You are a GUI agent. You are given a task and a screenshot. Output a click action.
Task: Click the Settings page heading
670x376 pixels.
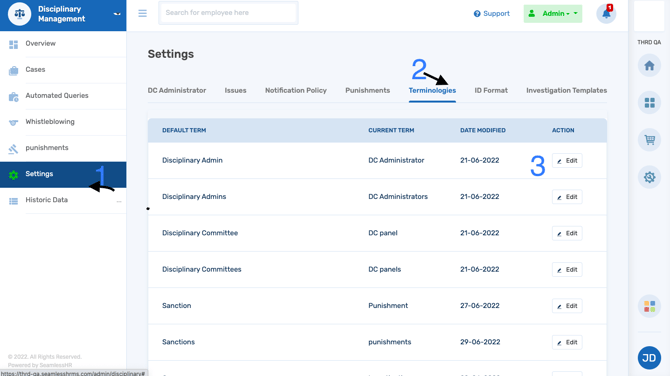click(x=170, y=54)
